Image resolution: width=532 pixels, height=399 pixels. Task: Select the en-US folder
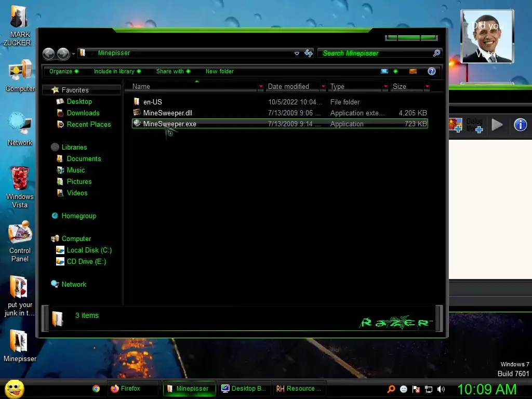click(x=280, y=102)
